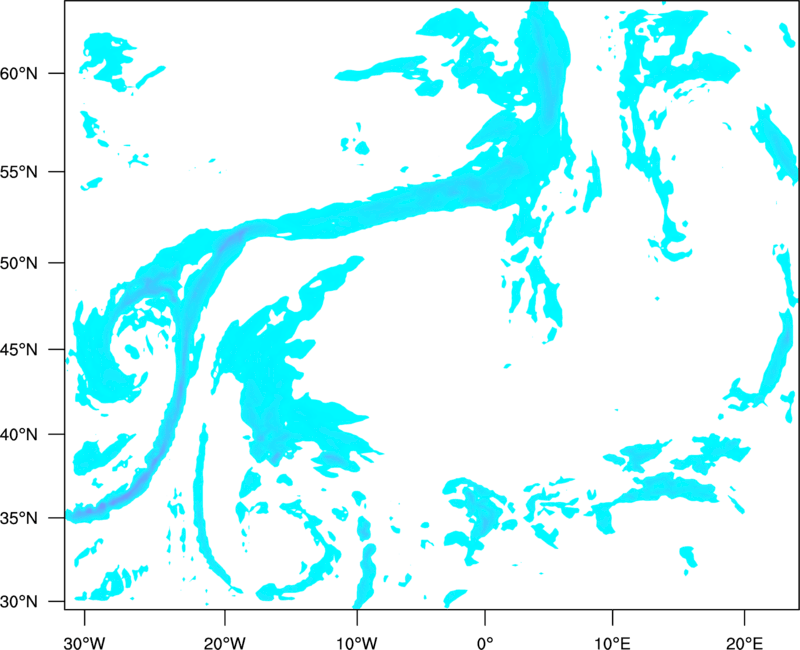
Task: Click the 30°N latitude label
Action: coord(19,602)
